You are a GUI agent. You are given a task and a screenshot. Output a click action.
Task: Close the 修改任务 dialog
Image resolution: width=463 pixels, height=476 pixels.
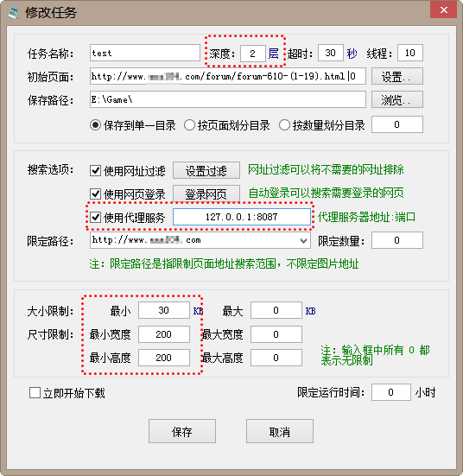pyautogui.click(x=444, y=10)
